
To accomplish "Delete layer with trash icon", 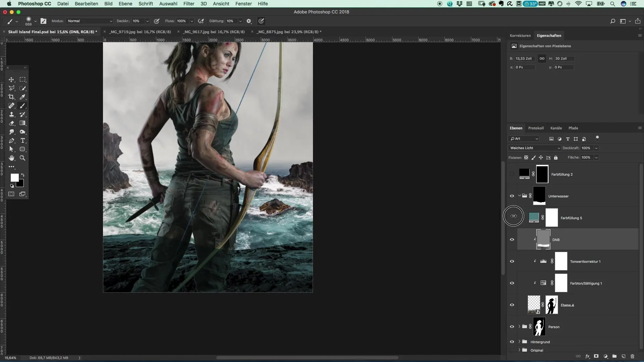I will 633,356.
